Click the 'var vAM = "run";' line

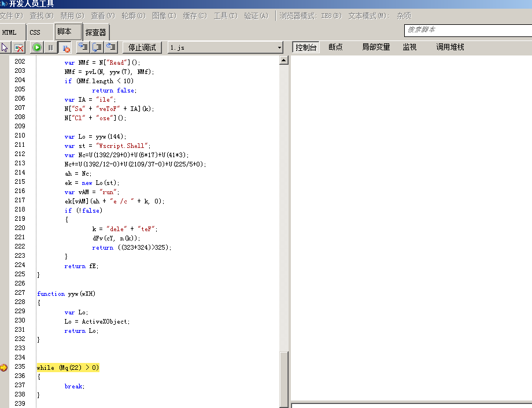[91, 192]
